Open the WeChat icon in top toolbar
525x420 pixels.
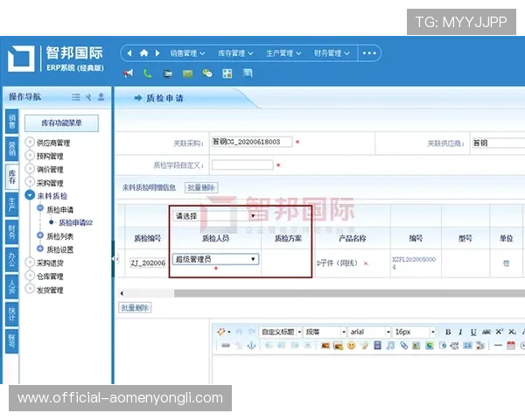click(x=207, y=73)
